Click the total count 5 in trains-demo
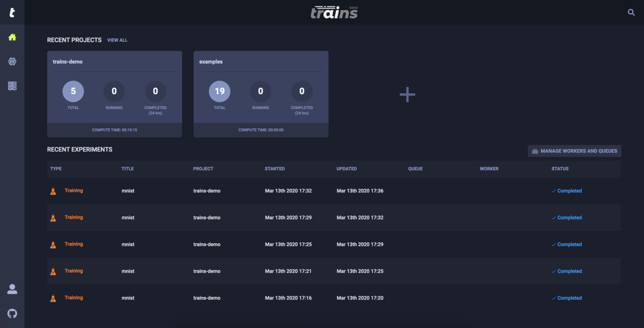644x328 pixels. 74,92
